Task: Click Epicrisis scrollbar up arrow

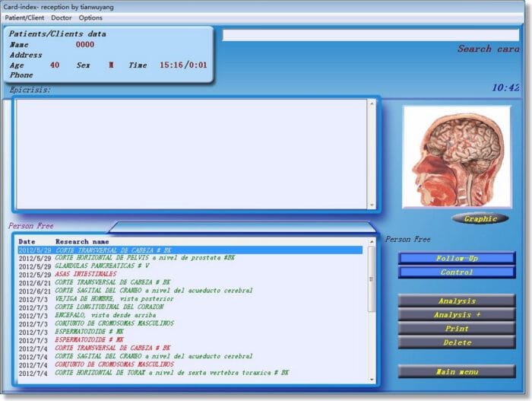Action: [x=372, y=103]
